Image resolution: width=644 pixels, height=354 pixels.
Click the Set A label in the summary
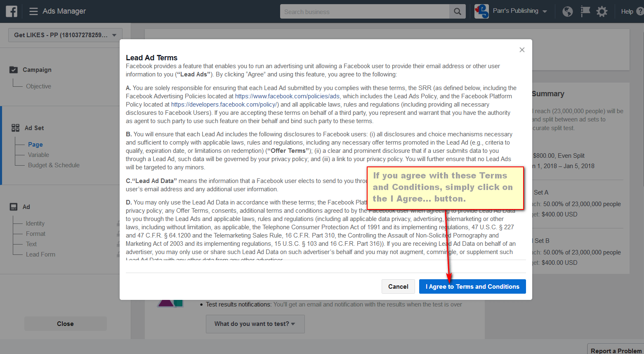coord(541,192)
